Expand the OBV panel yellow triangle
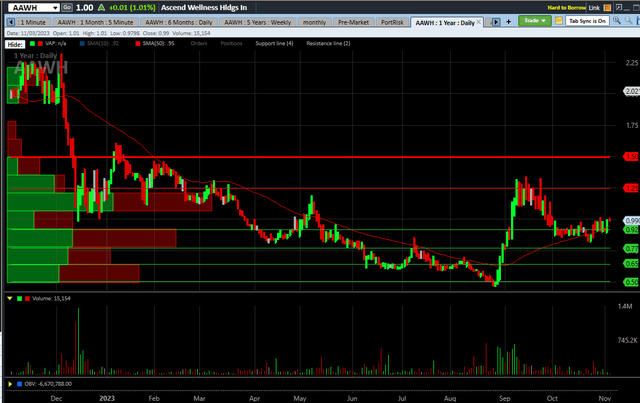Viewport: 640px width, 403px height. click(x=10, y=384)
